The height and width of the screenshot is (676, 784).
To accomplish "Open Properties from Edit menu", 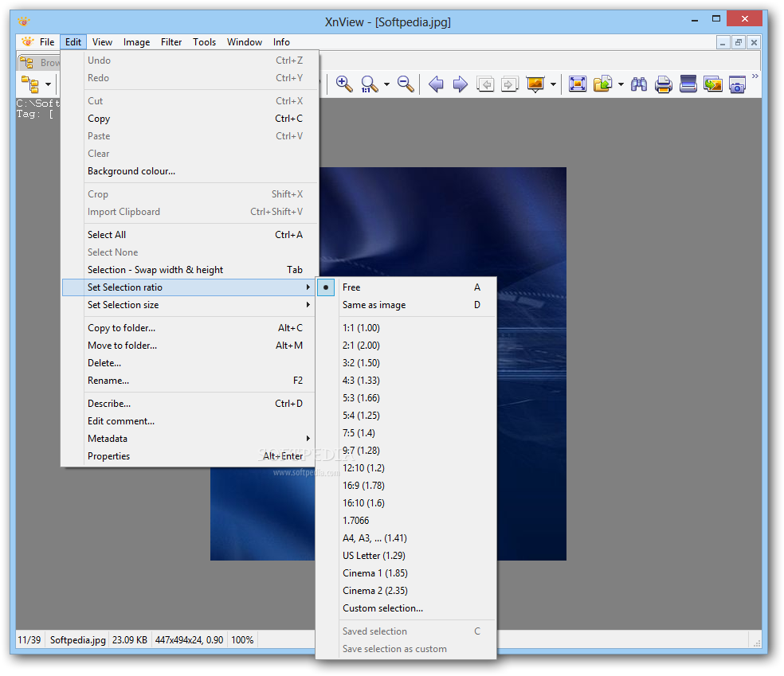I will pyautogui.click(x=189, y=455).
